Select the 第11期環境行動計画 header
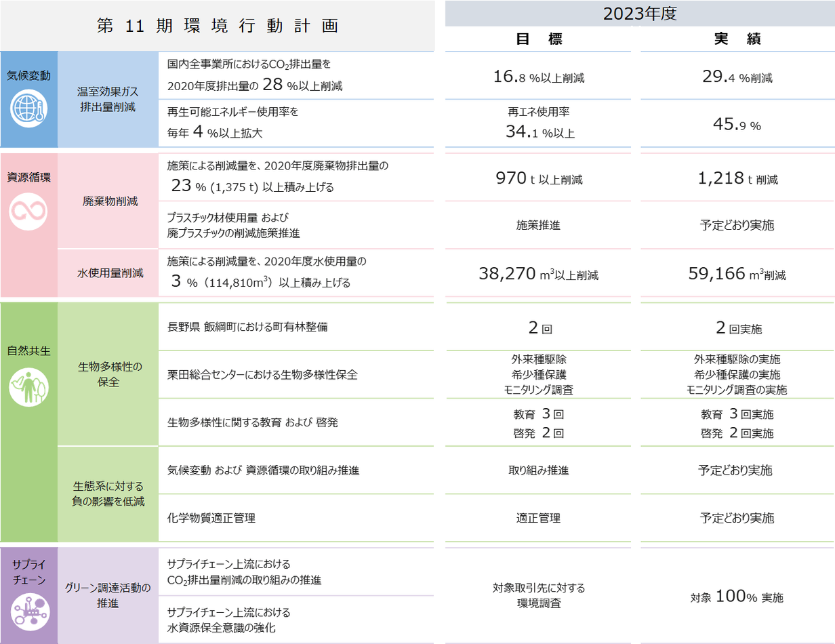The height and width of the screenshot is (644, 835). tap(218, 26)
